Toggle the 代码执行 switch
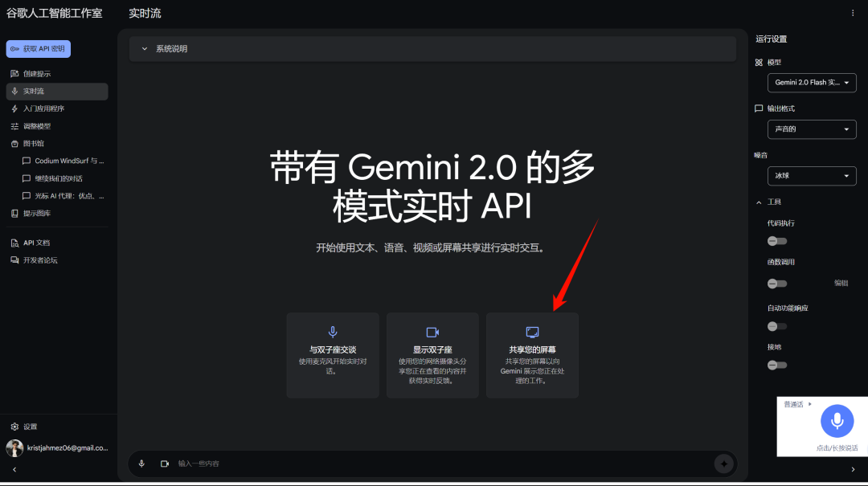This screenshot has width=868, height=486. point(776,241)
